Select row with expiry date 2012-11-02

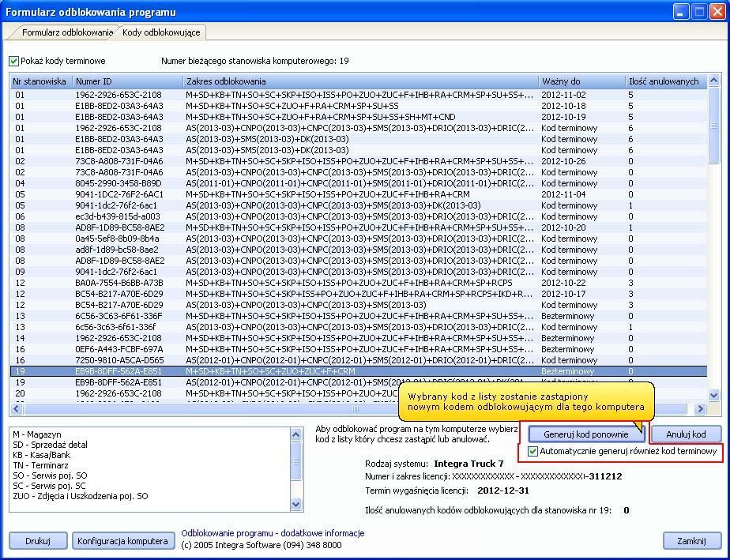[x=359, y=95]
